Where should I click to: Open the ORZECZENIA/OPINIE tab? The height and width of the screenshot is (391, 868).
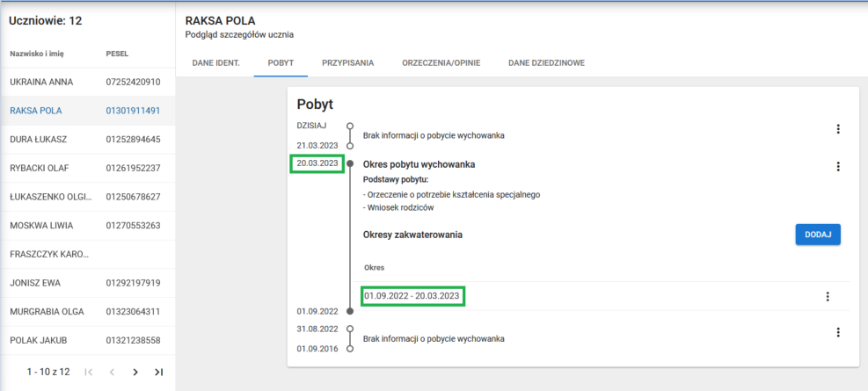point(441,63)
